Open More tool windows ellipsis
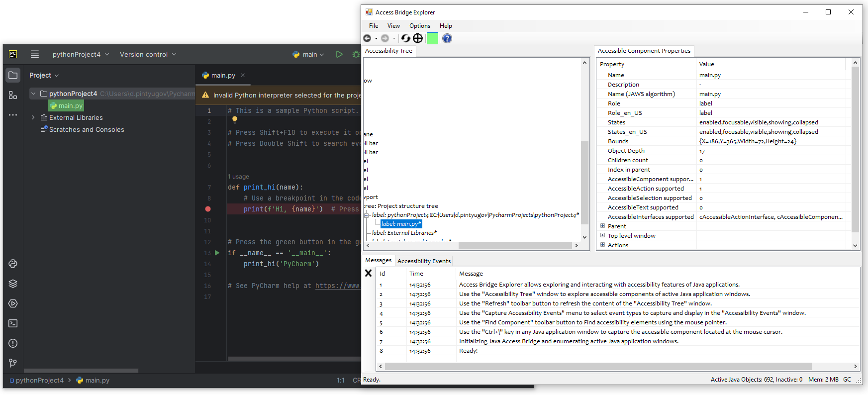This screenshot has height=395, width=868. click(13, 115)
